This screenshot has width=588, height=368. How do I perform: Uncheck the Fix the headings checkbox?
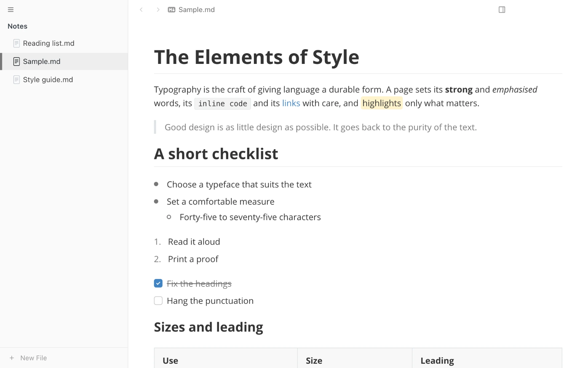[158, 283]
